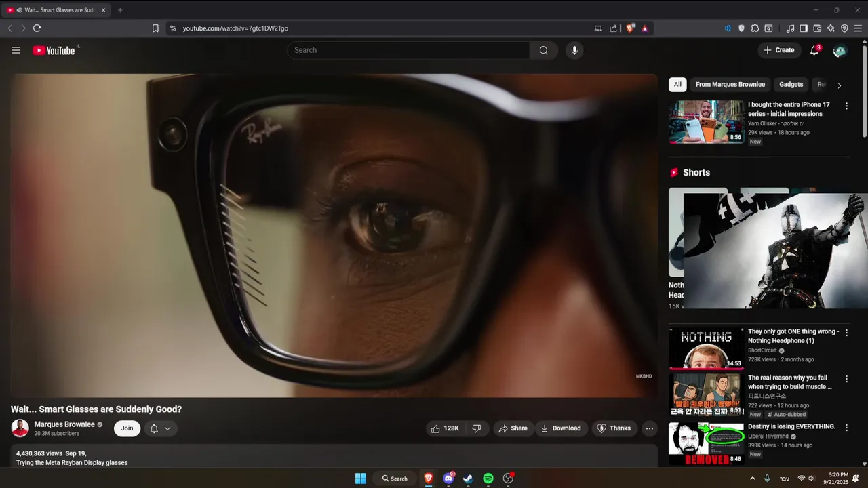Image resolution: width=868 pixels, height=488 pixels.
Task: Reload the page
Action: 37,28
